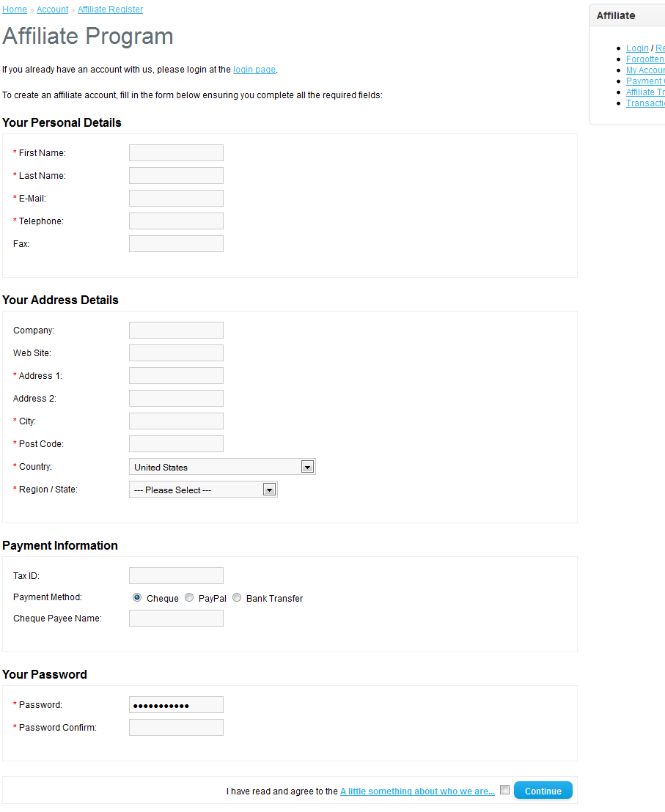Select the Cheque payment method radio button
The height and width of the screenshot is (812, 665).
[137, 598]
